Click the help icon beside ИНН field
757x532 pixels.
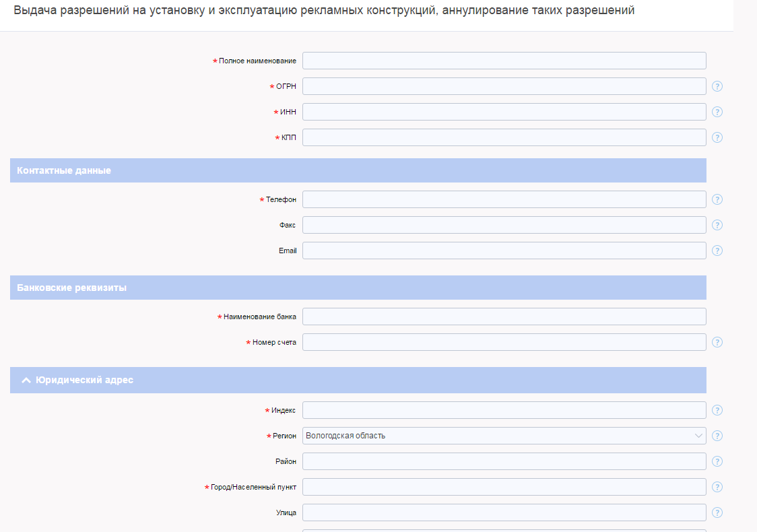pos(717,112)
